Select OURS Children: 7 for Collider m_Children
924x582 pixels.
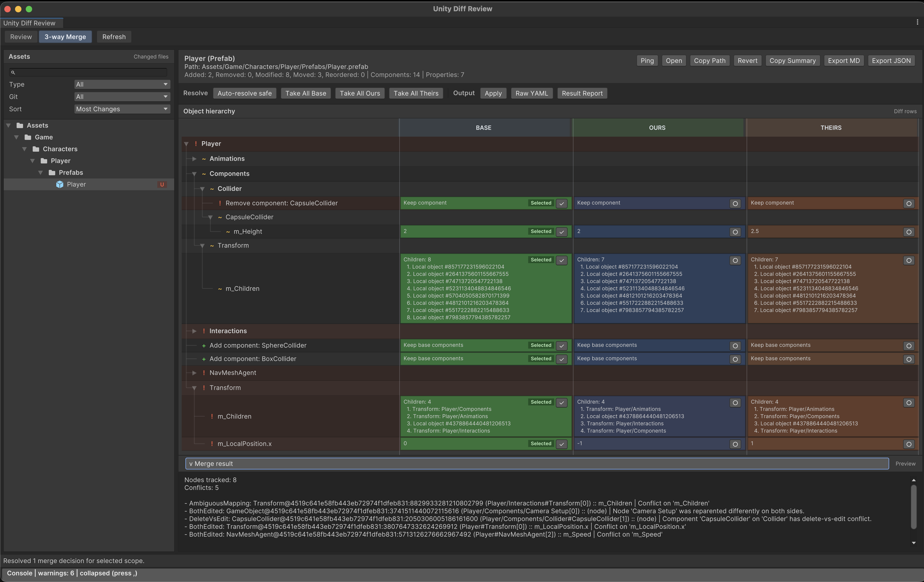[735, 260]
